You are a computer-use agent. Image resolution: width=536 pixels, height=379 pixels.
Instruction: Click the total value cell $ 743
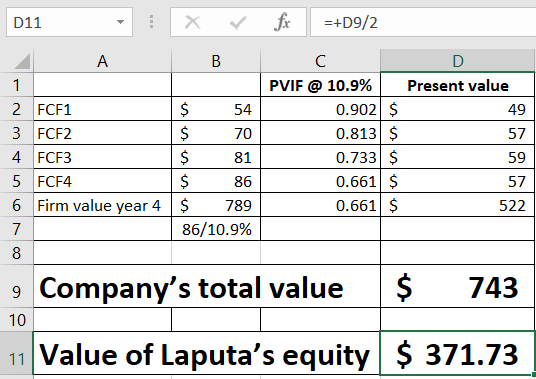(458, 286)
